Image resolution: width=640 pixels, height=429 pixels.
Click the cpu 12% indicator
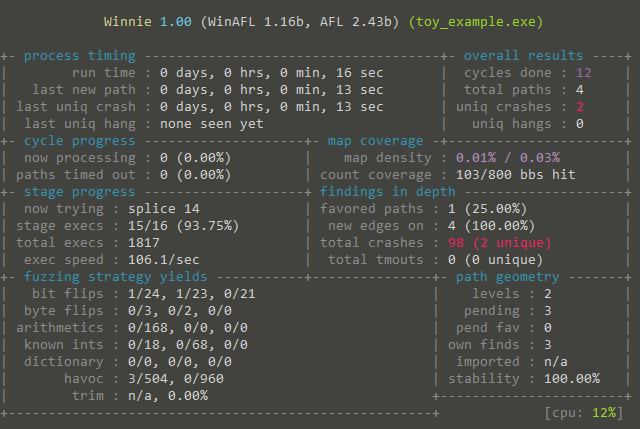(584, 413)
